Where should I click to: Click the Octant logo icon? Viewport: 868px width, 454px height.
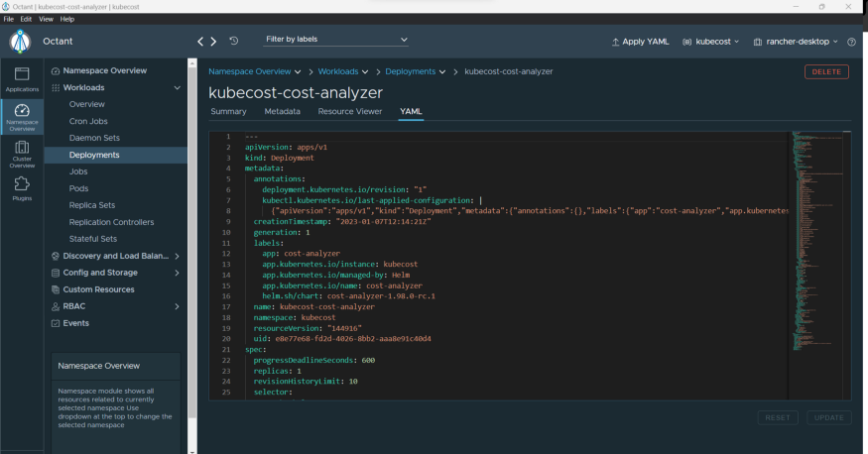tap(21, 42)
